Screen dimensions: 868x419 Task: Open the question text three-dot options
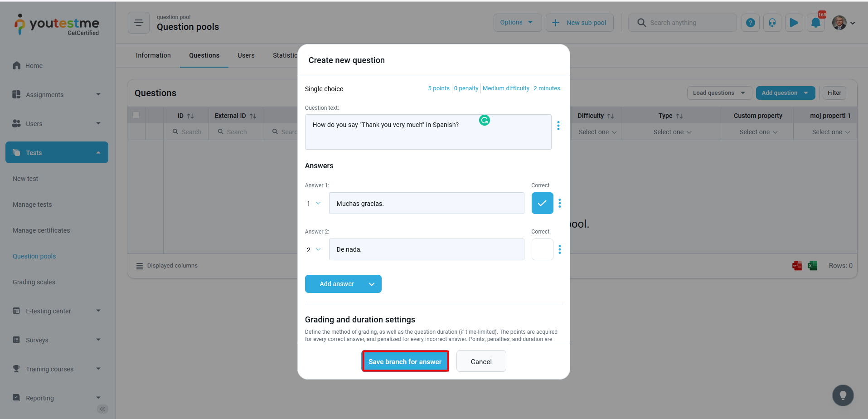point(558,126)
